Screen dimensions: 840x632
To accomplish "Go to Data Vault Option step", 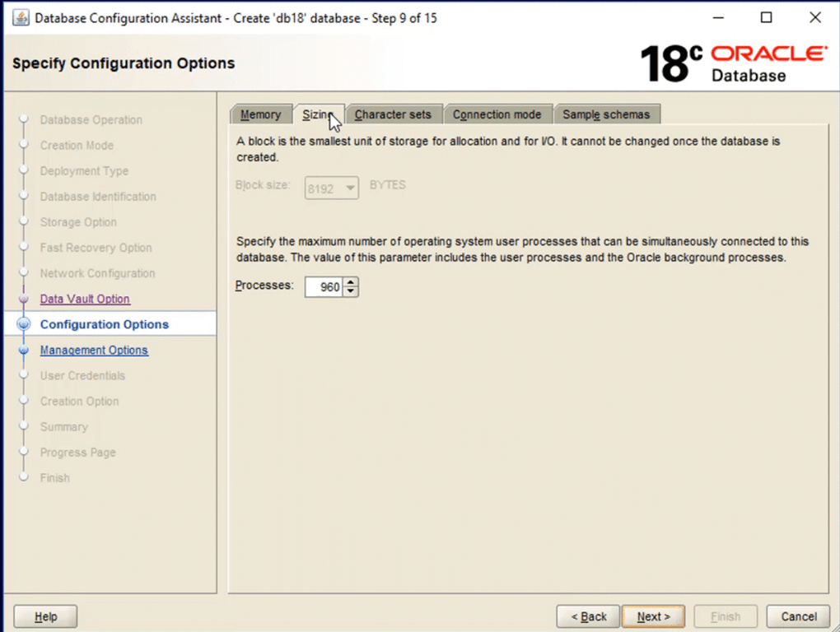I will (85, 300).
